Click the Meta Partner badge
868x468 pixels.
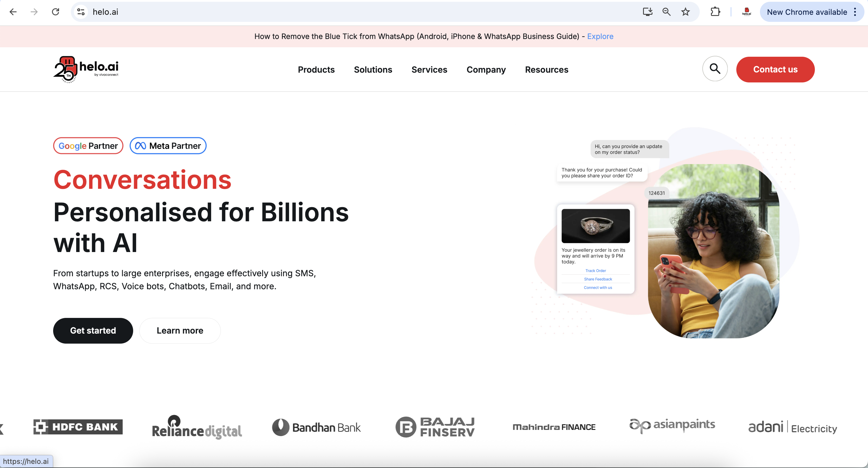[168, 146]
